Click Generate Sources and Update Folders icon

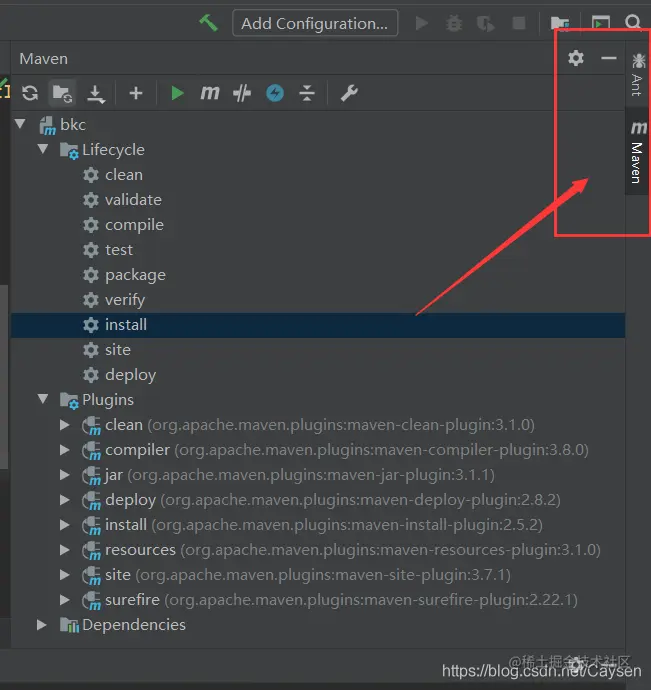pyautogui.click(x=62, y=93)
